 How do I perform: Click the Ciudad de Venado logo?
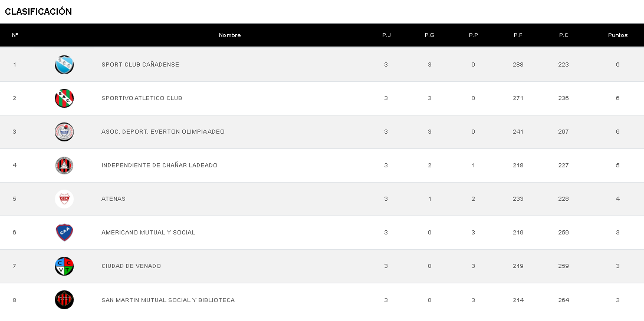[x=64, y=266]
